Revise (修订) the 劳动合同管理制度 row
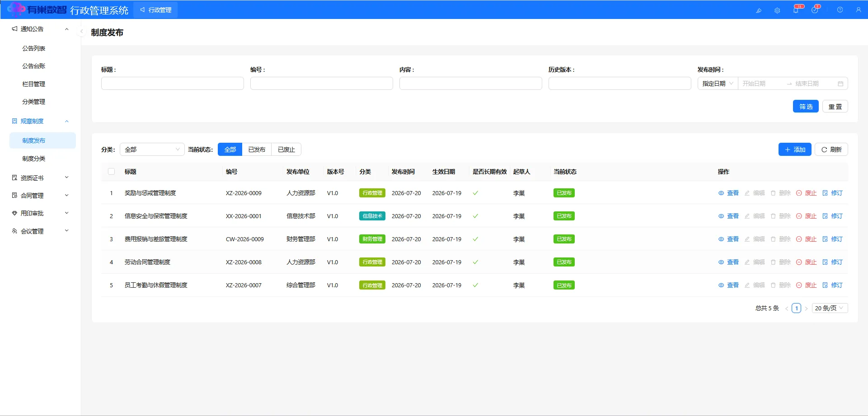 click(x=832, y=262)
